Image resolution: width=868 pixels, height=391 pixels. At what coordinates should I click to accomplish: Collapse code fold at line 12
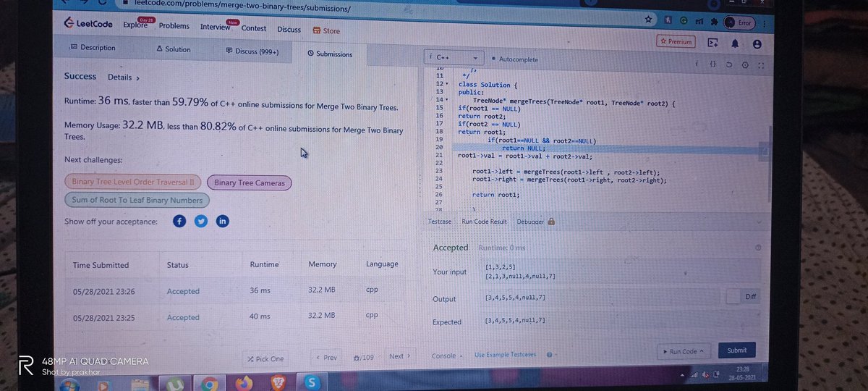pyautogui.click(x=447, y=85)
